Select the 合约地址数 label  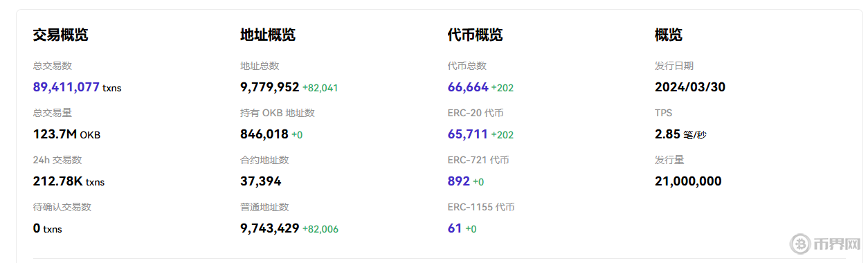[x=264, y=160]
